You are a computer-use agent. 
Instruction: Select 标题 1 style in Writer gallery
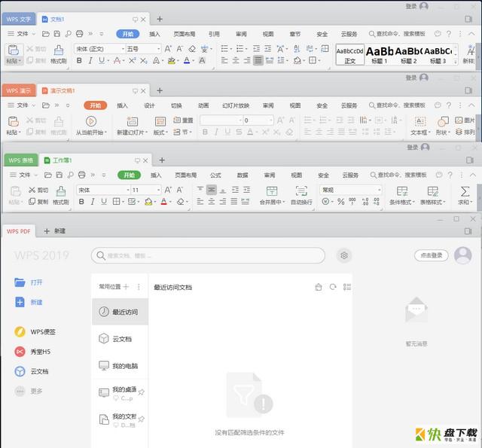380,55
